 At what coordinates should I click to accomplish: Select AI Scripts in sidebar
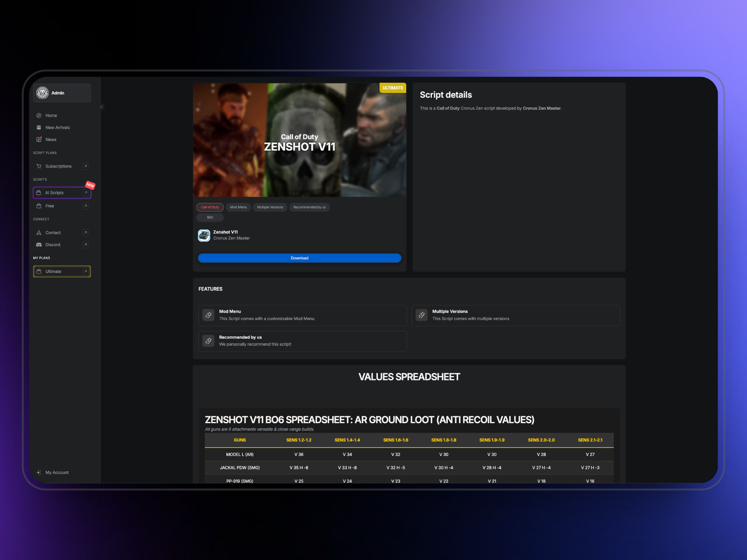(62, 193)
